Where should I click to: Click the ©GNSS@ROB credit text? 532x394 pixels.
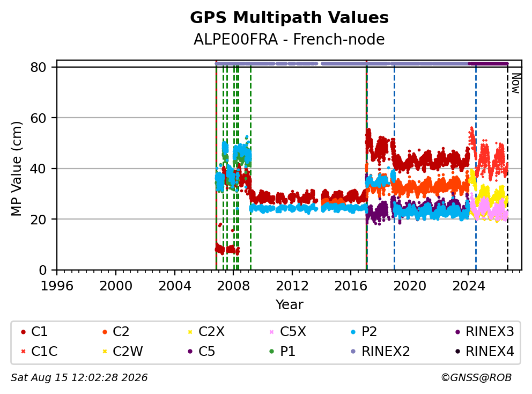[x=476, y=378]
